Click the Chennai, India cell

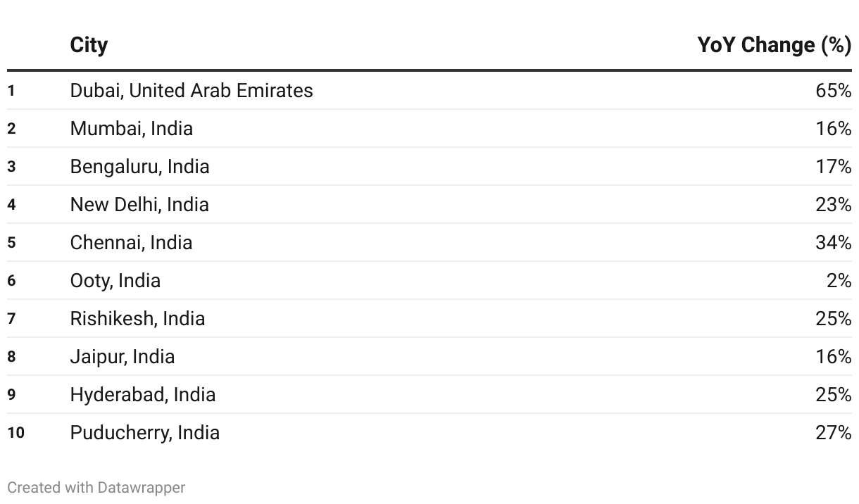click(131, 242)
